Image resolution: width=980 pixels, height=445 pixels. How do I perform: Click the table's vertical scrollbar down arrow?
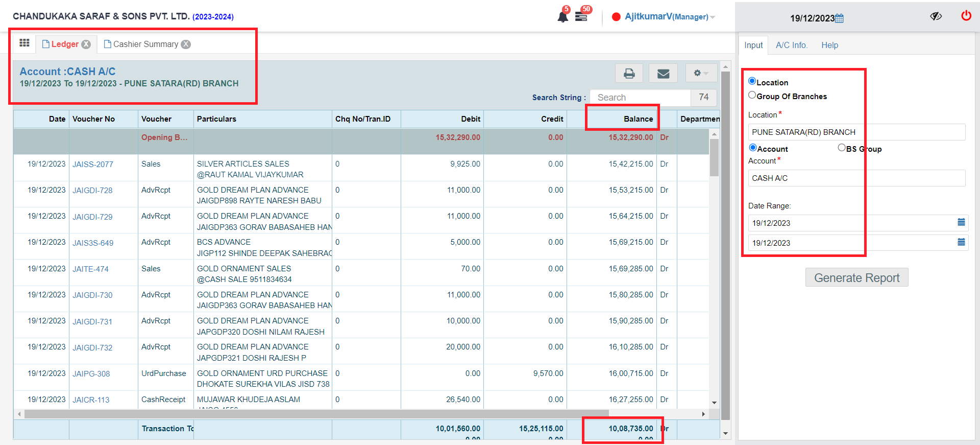click(x=714, y=403)
